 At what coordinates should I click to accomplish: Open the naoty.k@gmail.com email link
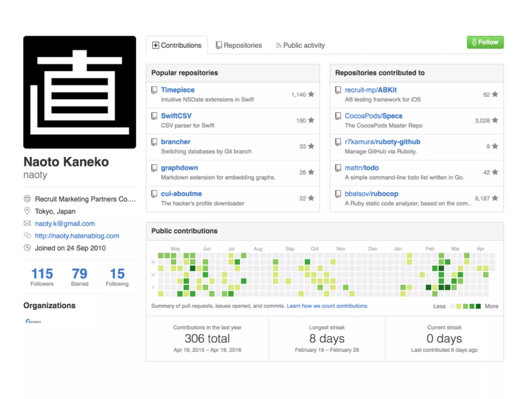pyautogui.click(x=65, y=223)
